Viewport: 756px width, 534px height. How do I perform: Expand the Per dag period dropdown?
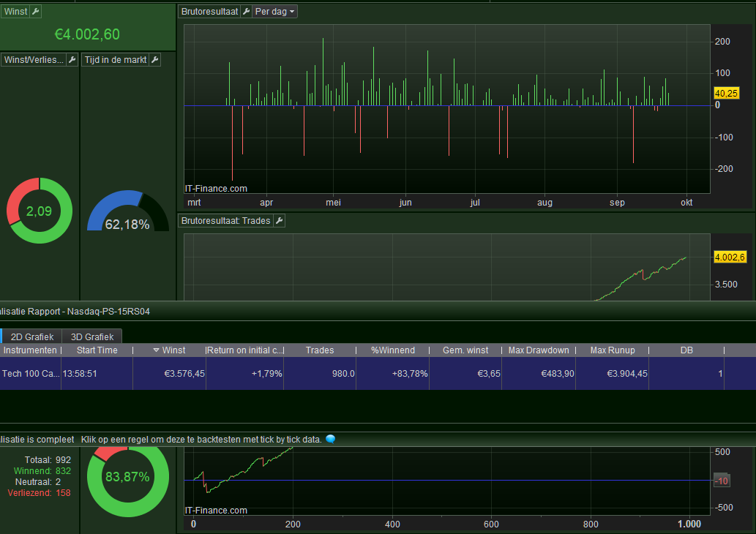point(274,12)
